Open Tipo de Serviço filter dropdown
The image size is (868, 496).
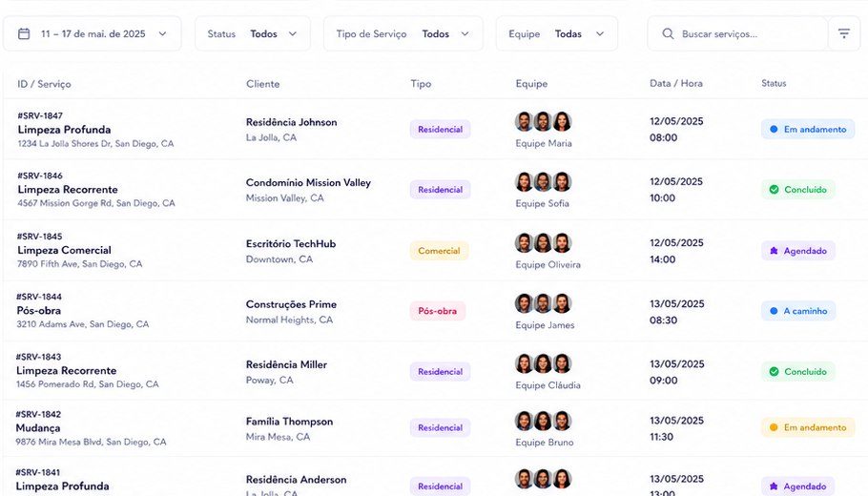[403, 33]
